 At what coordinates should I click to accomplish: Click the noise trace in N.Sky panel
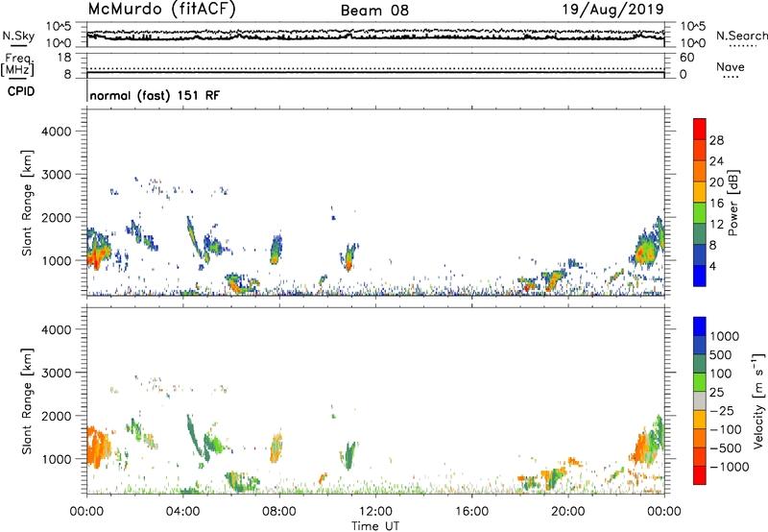pos(375,36)
